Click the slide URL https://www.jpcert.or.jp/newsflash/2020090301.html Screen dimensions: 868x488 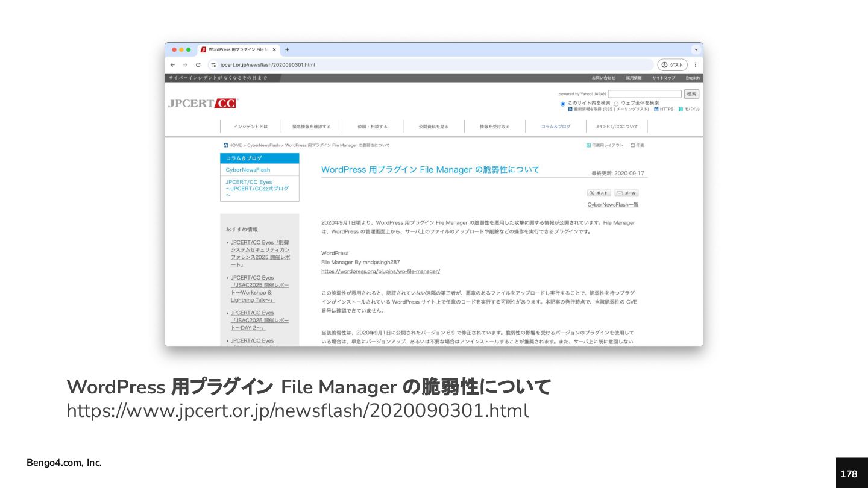[x=298, y=411]
